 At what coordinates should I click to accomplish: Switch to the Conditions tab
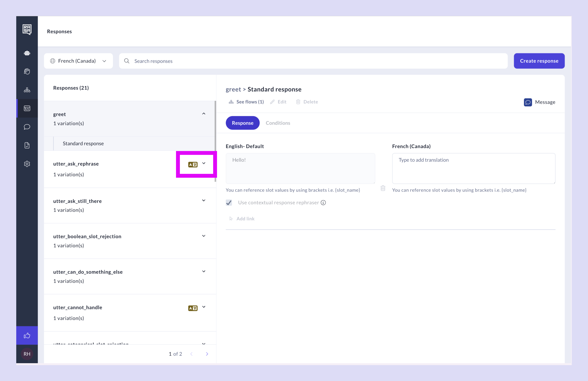click(x=278, y=123)
